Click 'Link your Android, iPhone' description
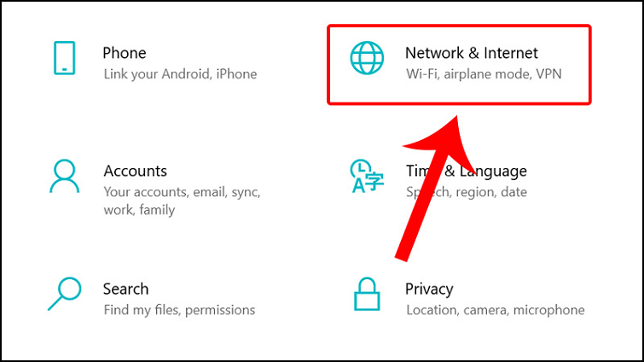The height and width of the screenshot is (362, 644). [180, 74]
